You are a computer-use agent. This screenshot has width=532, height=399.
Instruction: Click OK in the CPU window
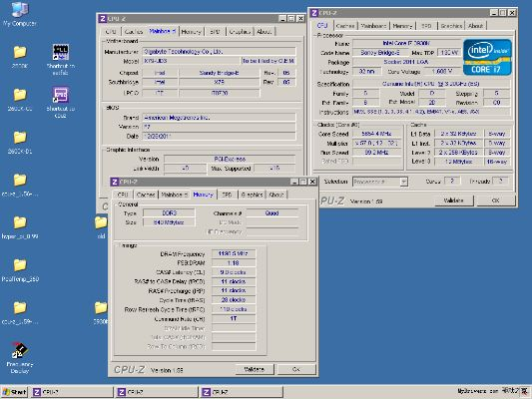pos(496,200)
